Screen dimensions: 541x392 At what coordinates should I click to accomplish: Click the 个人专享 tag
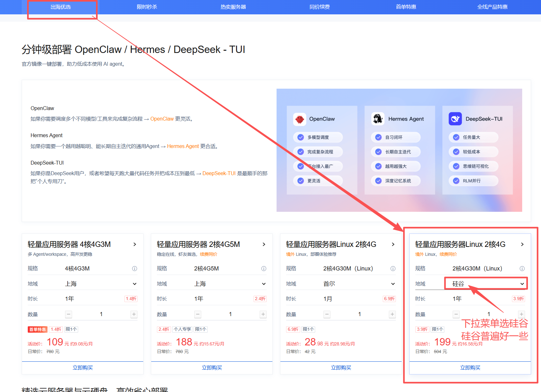pyautogui.click(x=182, y=329)
